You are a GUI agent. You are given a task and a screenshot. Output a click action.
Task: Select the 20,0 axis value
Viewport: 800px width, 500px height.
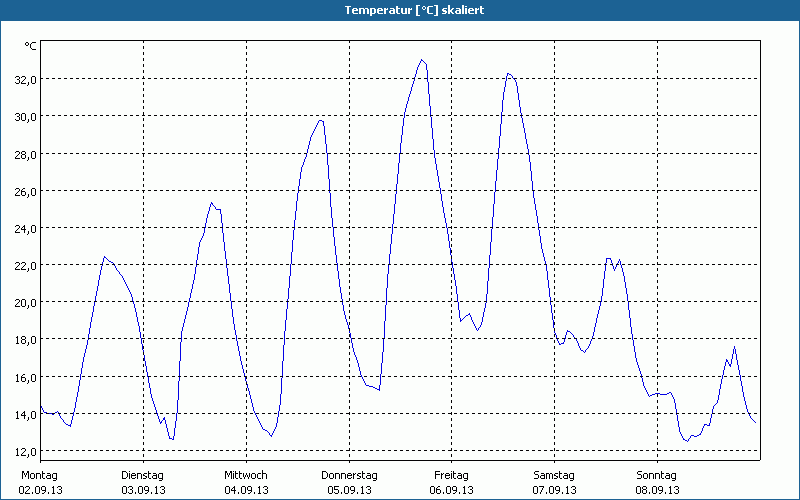point(26,303)
